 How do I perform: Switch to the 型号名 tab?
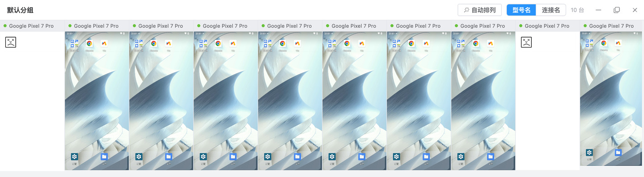point(521,10)
